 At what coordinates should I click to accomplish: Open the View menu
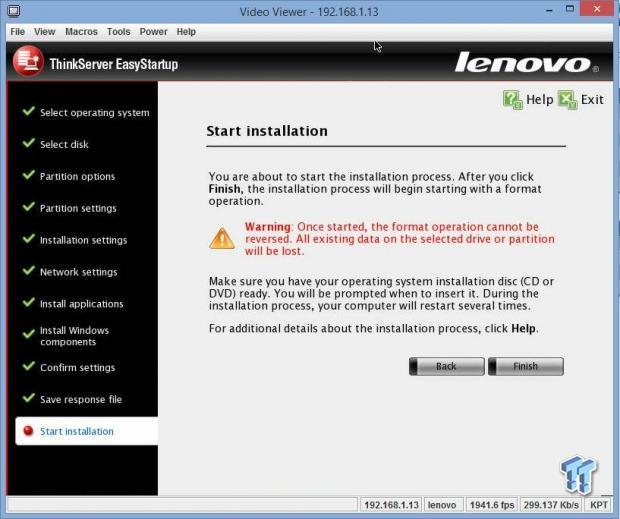coord(44,32)
